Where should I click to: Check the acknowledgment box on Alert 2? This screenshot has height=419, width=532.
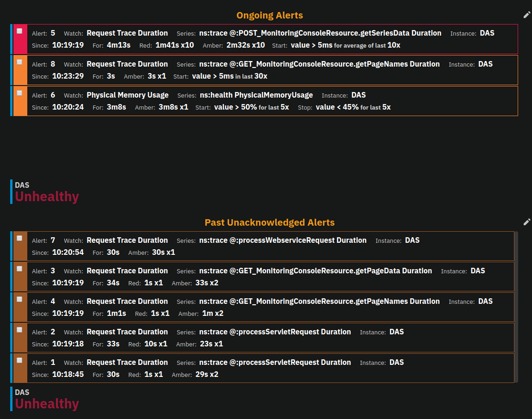click(19, 330)
